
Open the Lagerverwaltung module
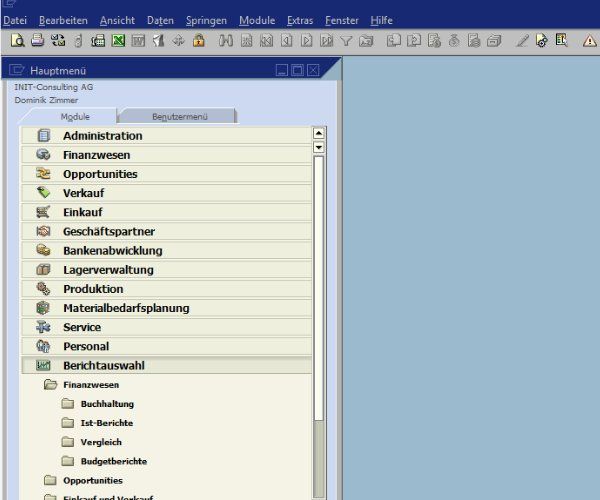click(x=167, y=270)
